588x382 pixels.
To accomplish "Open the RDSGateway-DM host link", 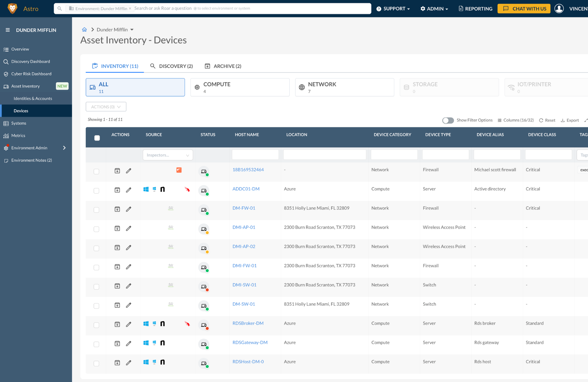I will coord(250,343).
